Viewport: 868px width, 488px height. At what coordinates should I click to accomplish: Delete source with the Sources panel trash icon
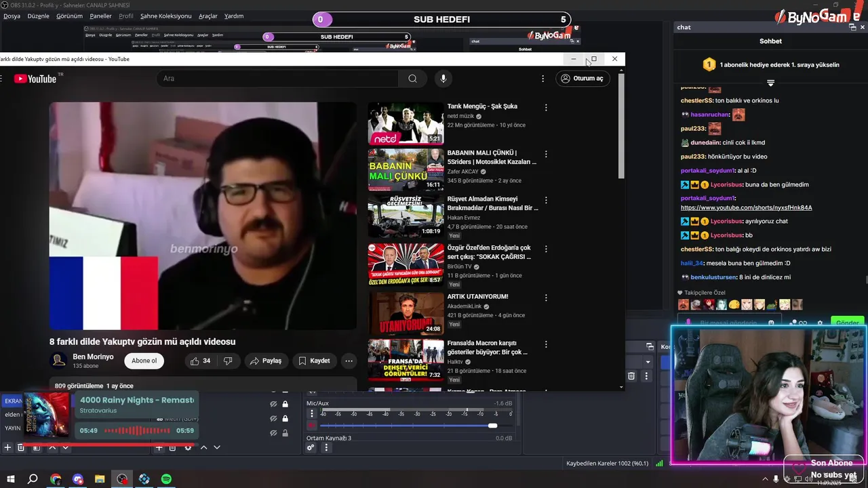pos(172,447)
